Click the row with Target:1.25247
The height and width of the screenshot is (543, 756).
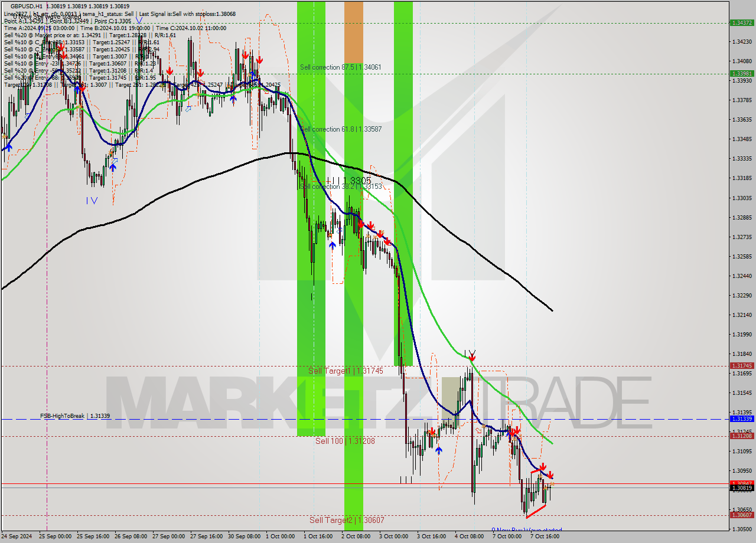[82, 42]
